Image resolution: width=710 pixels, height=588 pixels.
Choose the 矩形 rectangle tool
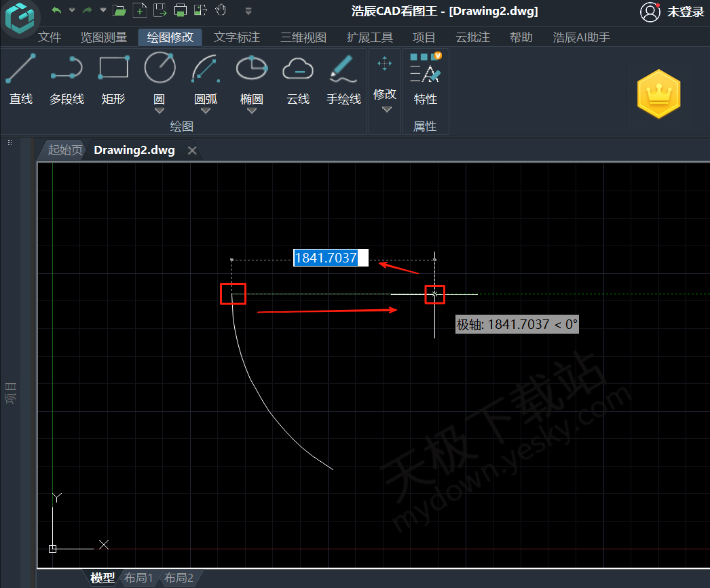[x=113, y=80]
